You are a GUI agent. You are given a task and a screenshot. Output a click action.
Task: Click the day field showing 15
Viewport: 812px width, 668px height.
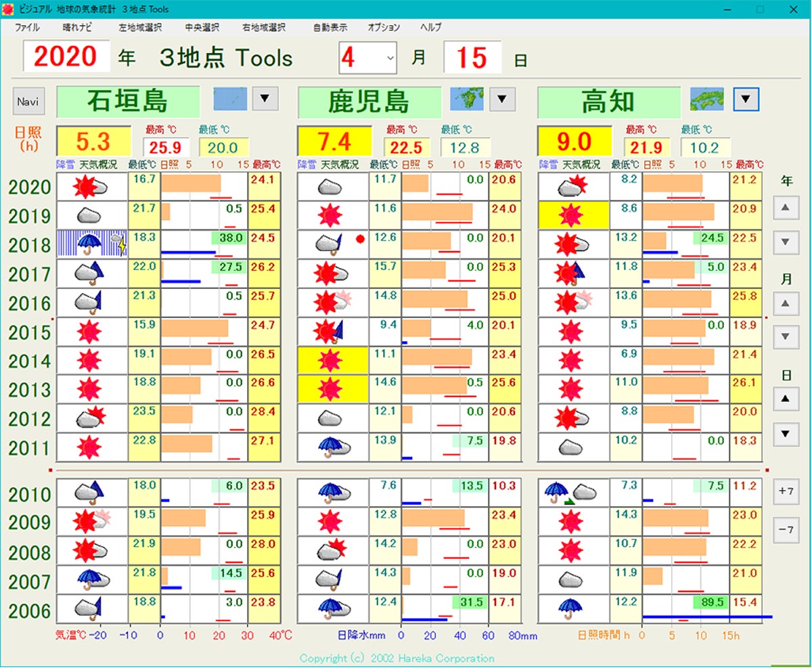coord(472,58)
